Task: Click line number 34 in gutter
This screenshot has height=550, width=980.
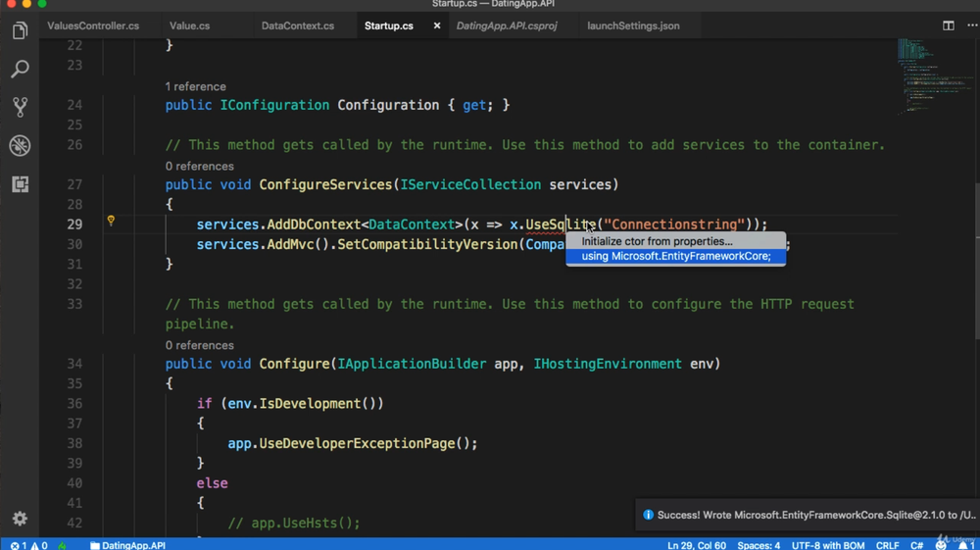Action: pyautogui.click(x=74, y=364)
